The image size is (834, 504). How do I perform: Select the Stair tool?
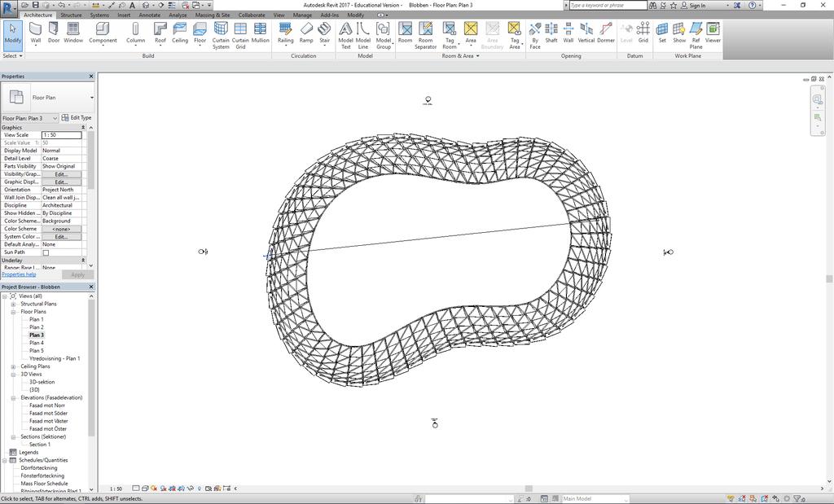coord(324,33)
